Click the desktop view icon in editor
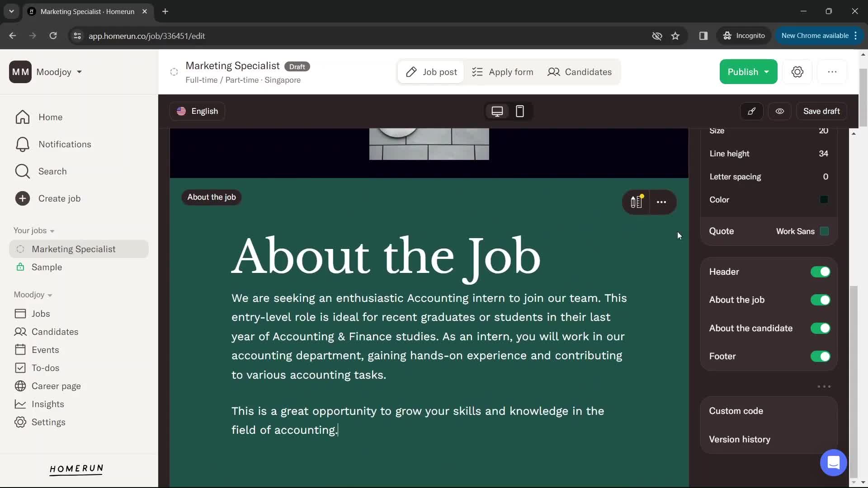The height and width of the screenshot is (488, 868). click(497, 112)
